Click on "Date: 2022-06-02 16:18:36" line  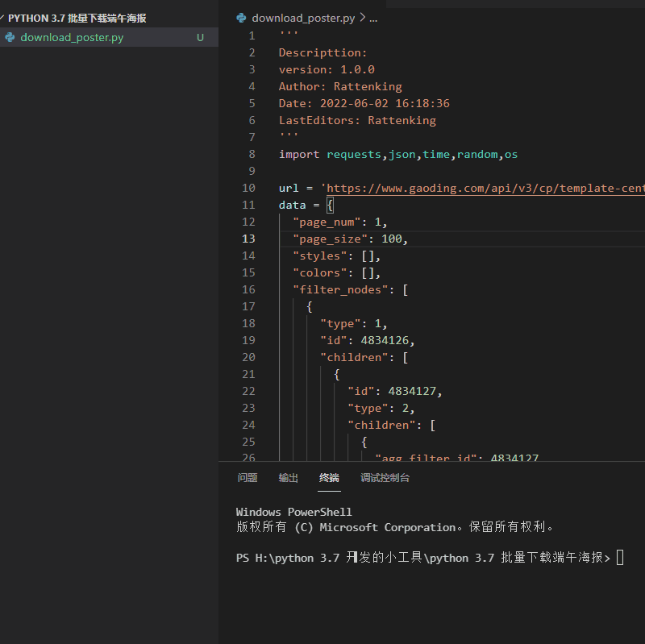coord(364,103)
